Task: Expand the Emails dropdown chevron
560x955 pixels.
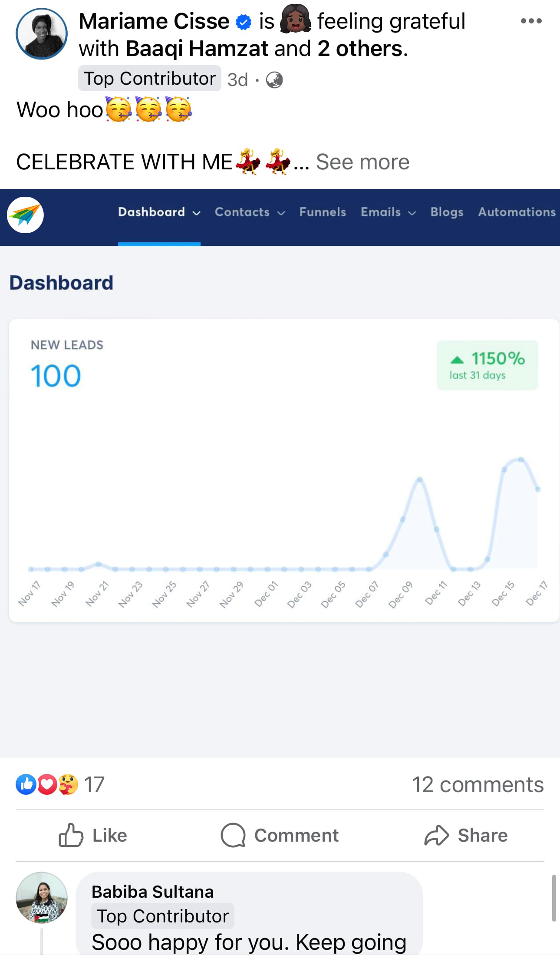Action: click(x=412, y=213)
